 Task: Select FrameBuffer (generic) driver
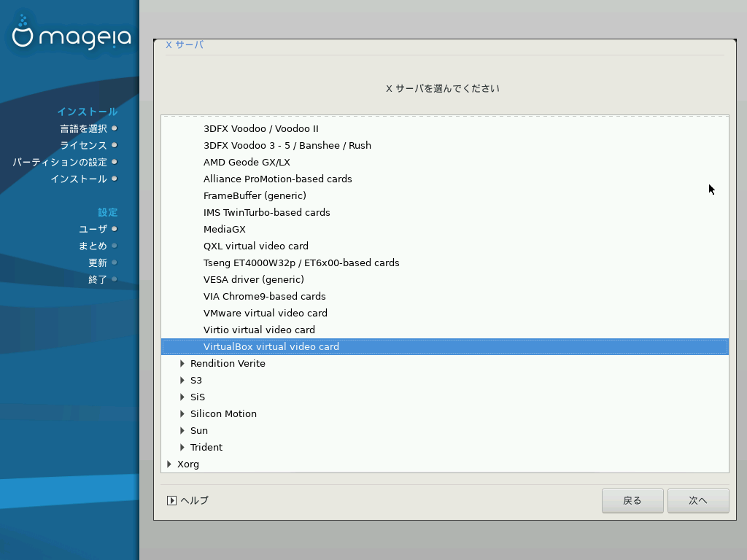pyautogui.click(x=445, y=195)
